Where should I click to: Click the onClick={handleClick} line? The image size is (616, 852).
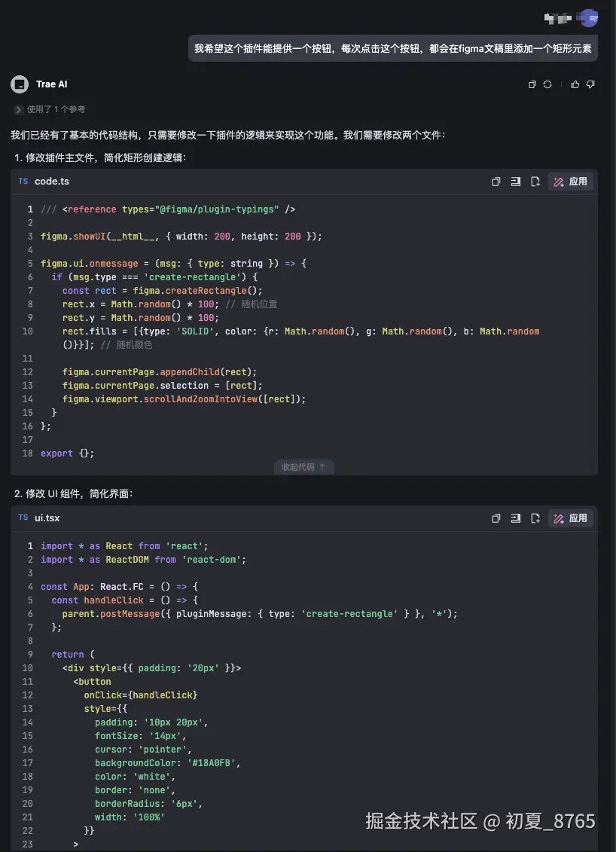(140, 695)
